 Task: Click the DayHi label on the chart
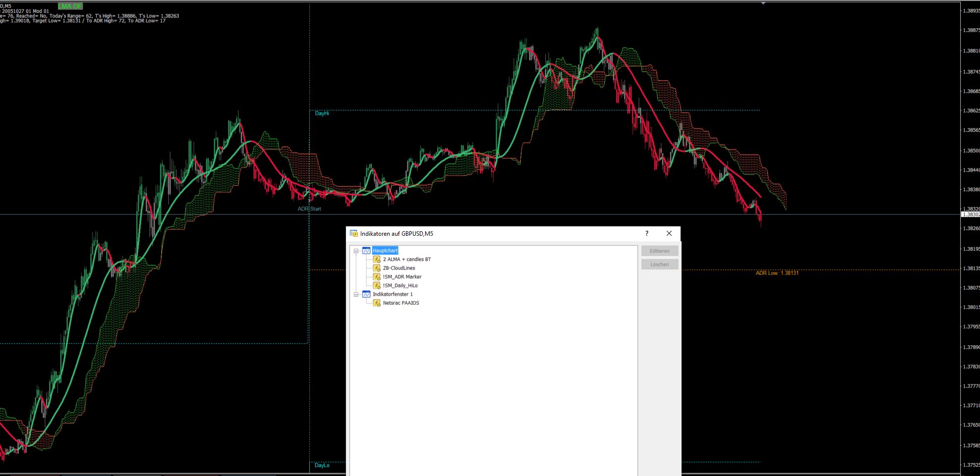322,113
